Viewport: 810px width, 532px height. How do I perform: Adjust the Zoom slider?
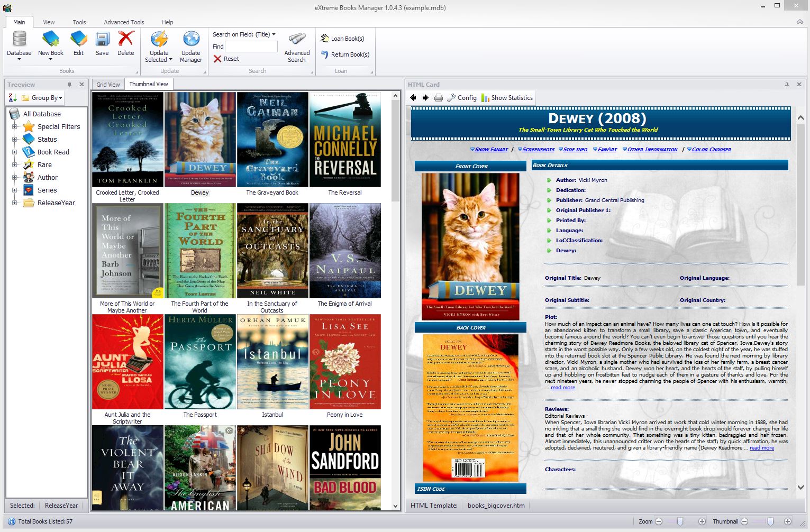click(x=680, y=521)
